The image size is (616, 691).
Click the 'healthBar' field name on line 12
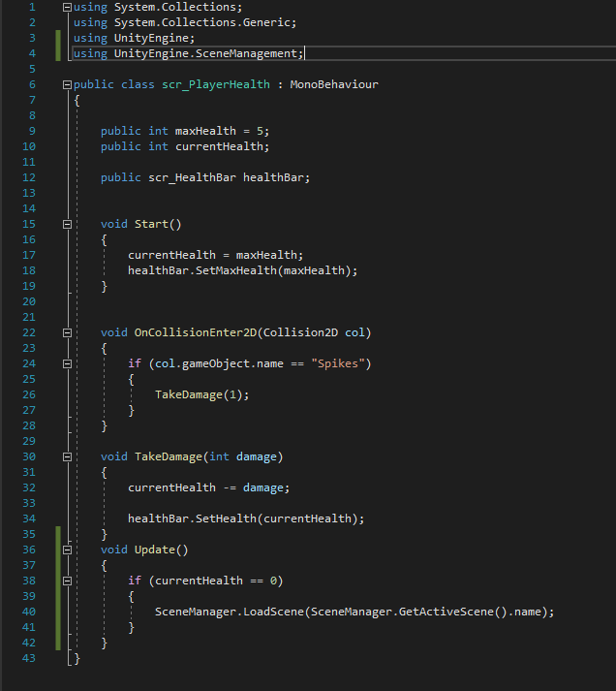point(273,177)
